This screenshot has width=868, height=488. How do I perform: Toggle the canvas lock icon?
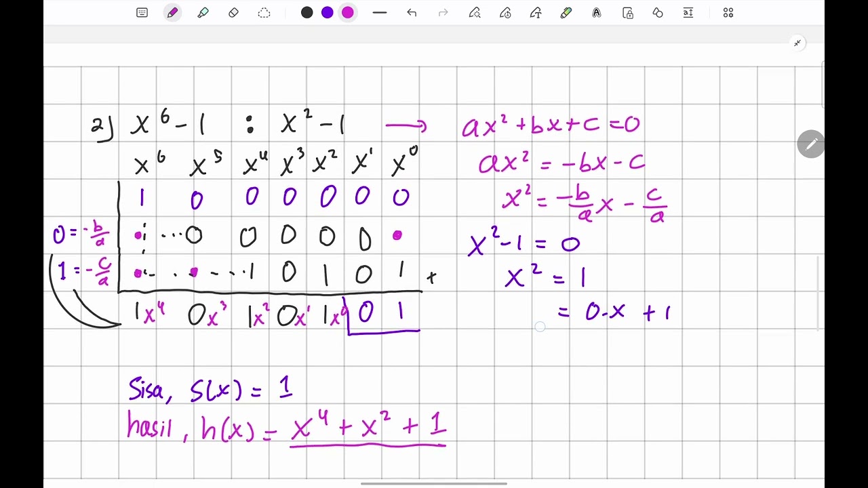coord(628,13)
